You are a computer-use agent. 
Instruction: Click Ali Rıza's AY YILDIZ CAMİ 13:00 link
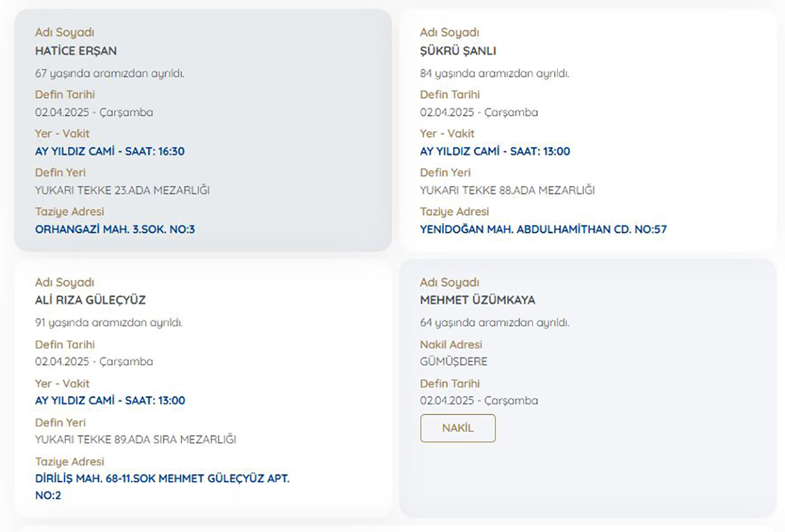pyautogui.click(x=110, y=401)
